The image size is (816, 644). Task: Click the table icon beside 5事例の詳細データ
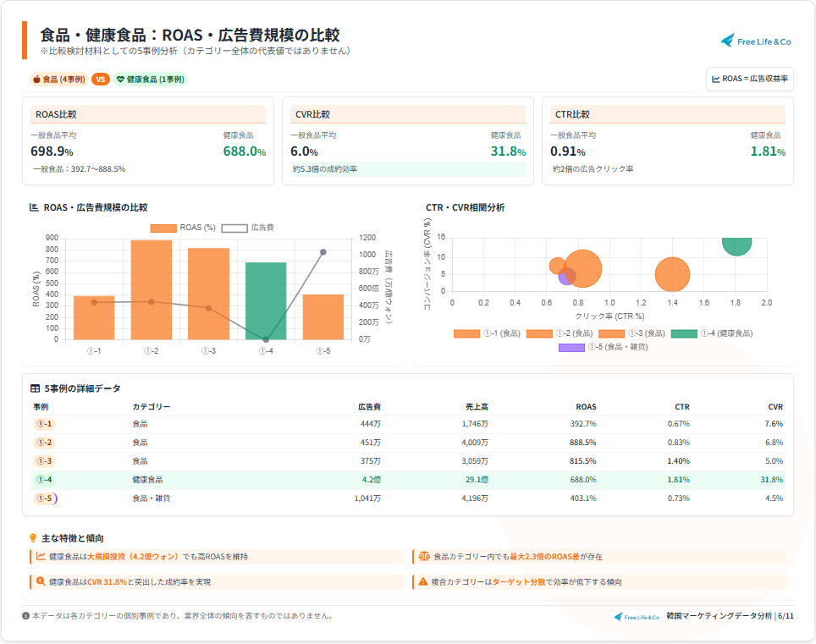[35, 388]
